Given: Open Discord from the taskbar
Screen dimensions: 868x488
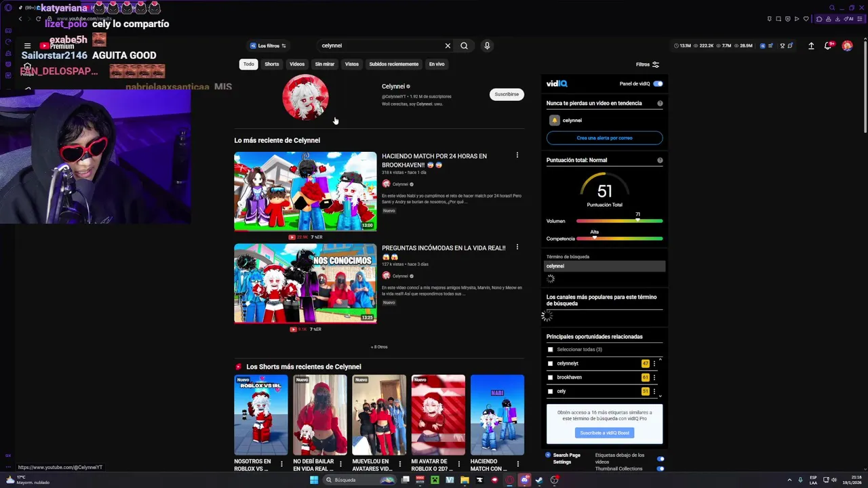Looking at the screenshot, I should click(x=524, y=480).
